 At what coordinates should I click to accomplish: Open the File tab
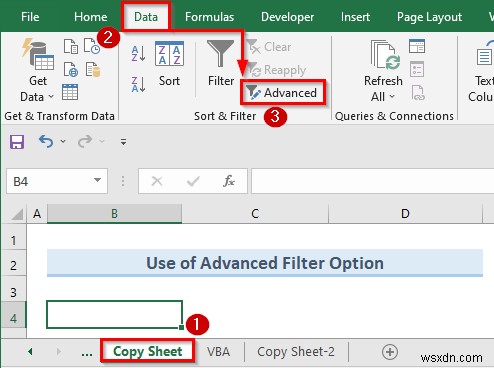click(30, 17)
